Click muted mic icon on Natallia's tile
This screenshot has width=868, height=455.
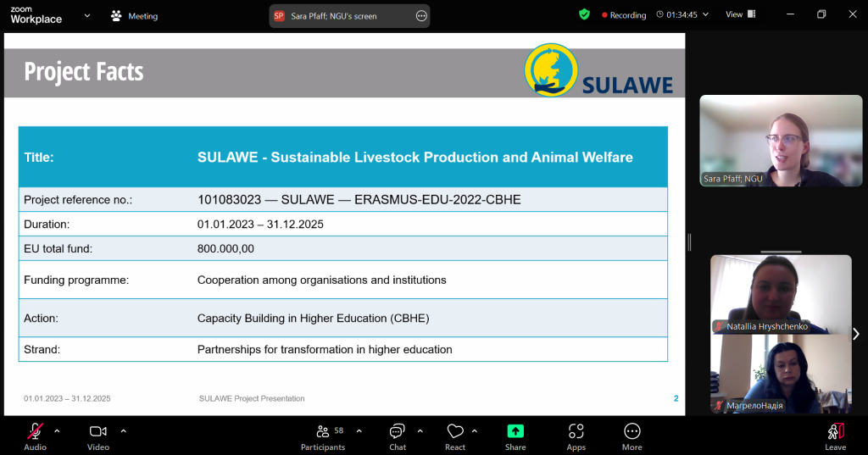(719, 326)
